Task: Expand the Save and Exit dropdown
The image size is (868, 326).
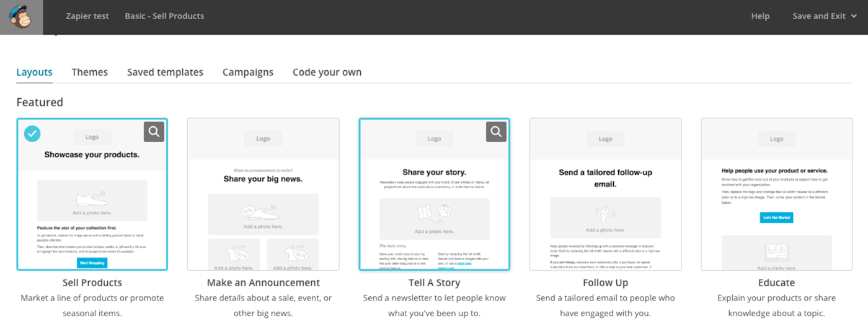Action: point(825,16)
